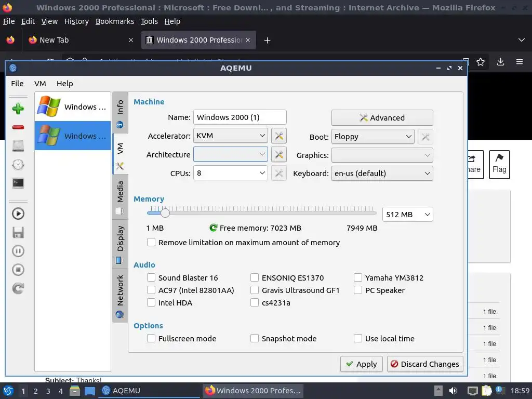Click Discard Changes button

click(425, 364)
